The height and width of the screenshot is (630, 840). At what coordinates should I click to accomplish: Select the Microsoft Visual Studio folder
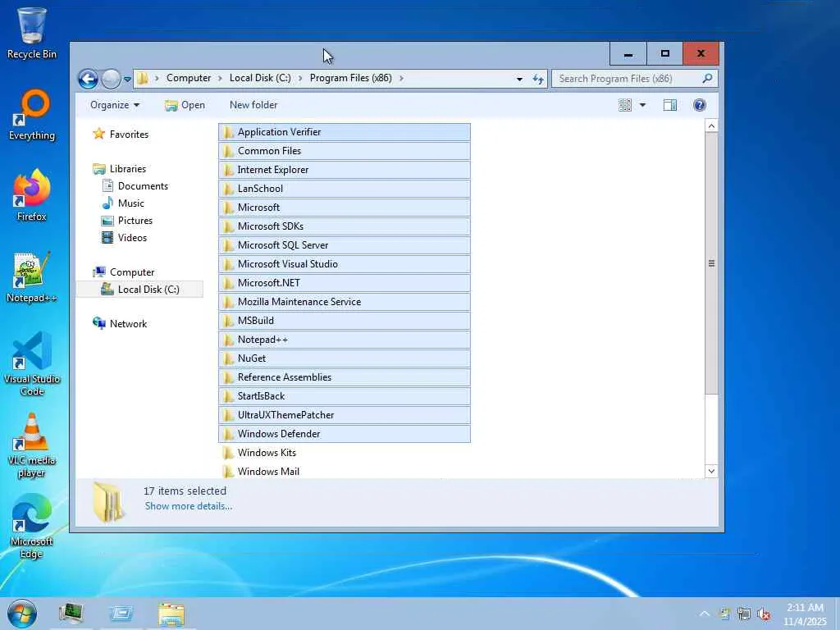[x=345, y=264]
